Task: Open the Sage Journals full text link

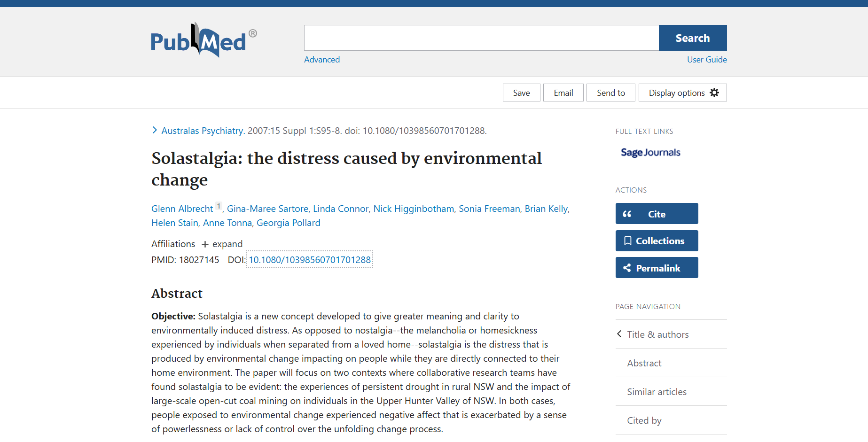Action: pos(650,152)
